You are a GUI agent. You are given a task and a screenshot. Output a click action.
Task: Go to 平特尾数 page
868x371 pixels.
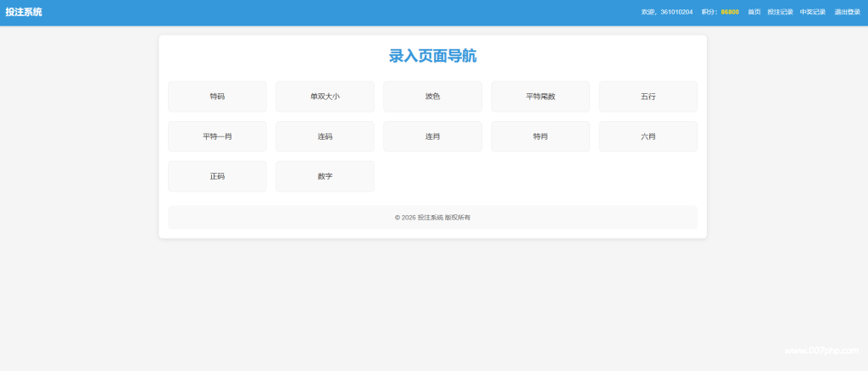(540, 97)
